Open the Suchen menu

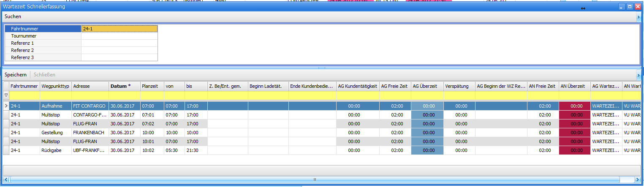tap(13, 16)
